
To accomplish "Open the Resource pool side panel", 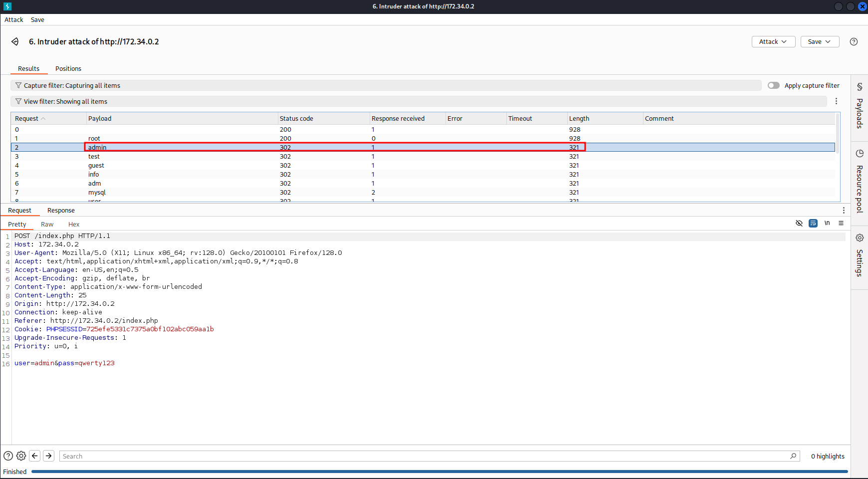I will coord(860,181).
